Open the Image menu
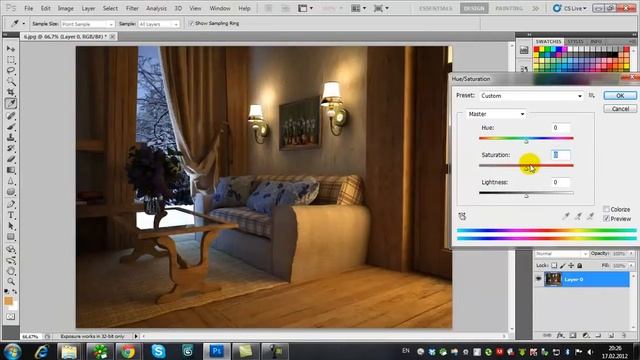 pos(65,8)
